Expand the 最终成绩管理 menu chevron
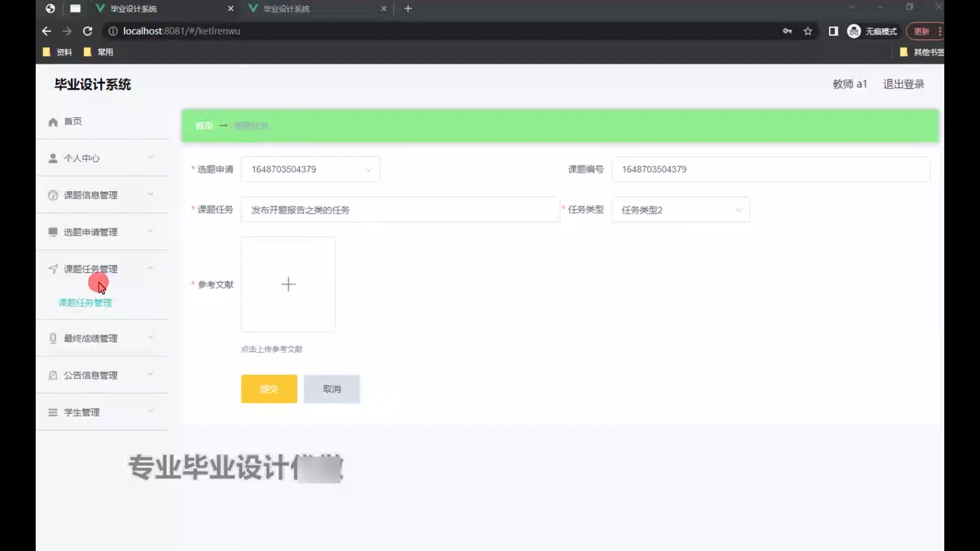The width and height of the screenshot is (980, 551). click(x=151, y=337)
